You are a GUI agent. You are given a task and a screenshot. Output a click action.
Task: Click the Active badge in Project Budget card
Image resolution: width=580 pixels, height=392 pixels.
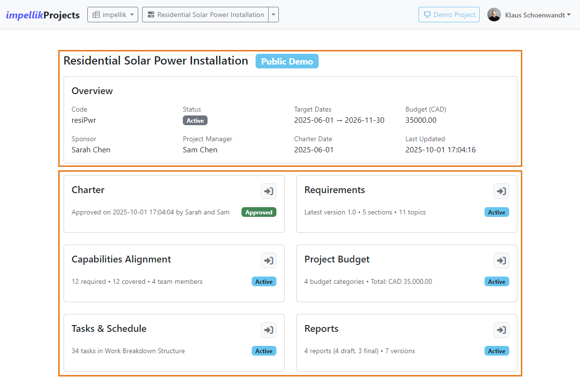click(497, 282)
